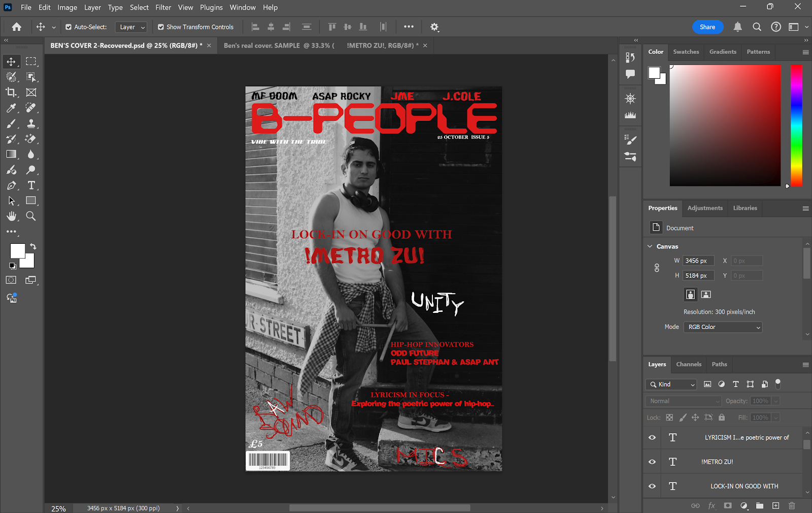The width and height of the screenshot is (812, 513).
Task: Set canvas to portrait orientation
Action: (690, 294)
